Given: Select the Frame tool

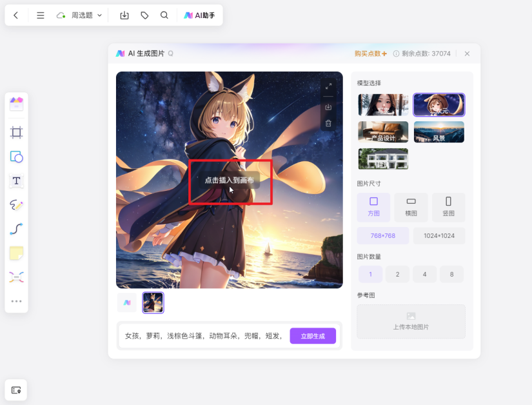Looking at the screenshot, I should point(16,132).
